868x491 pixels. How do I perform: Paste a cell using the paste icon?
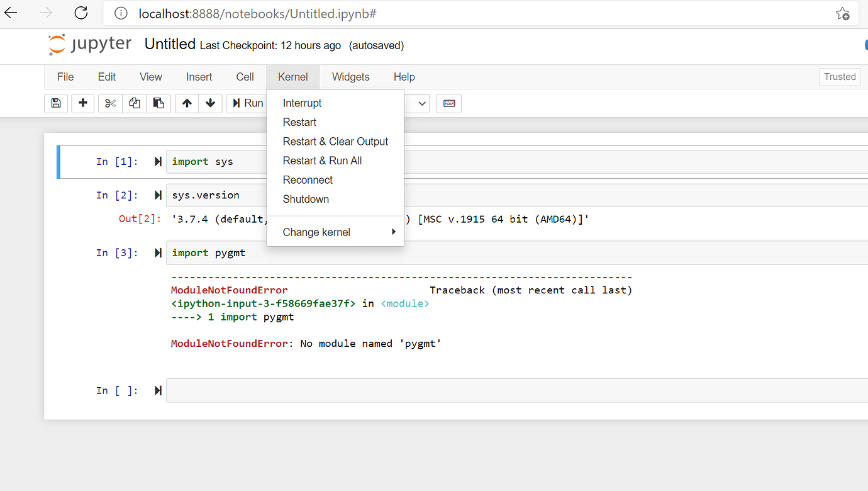tap(159, 103)
